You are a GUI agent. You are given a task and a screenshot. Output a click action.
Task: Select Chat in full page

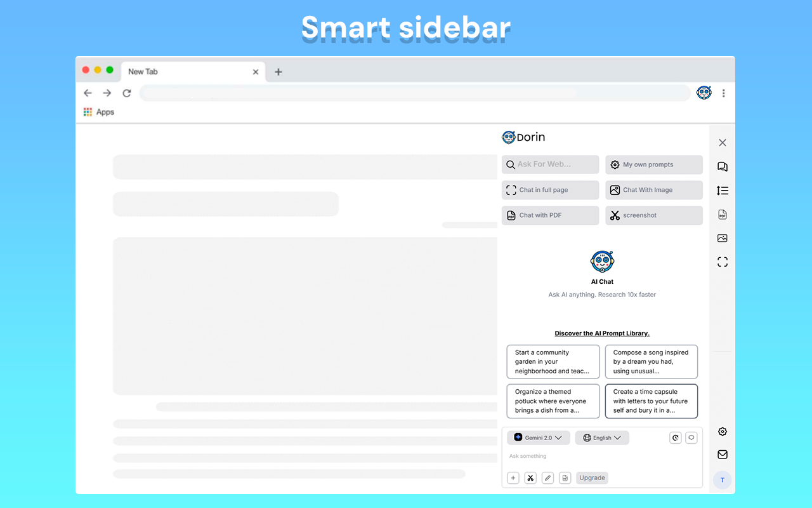tap(550, 190)
